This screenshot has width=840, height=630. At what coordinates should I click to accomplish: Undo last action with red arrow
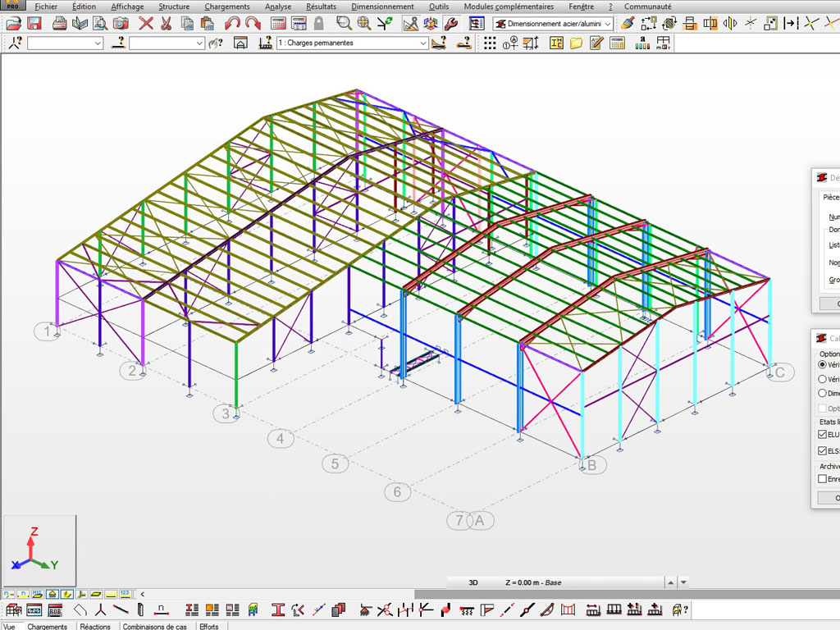(x=232, y=23)
